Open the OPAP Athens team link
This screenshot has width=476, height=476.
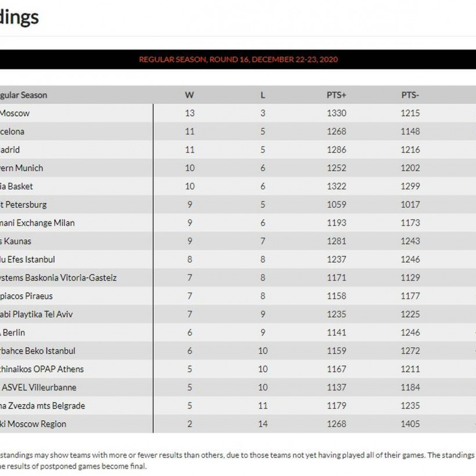click(42, 369)
